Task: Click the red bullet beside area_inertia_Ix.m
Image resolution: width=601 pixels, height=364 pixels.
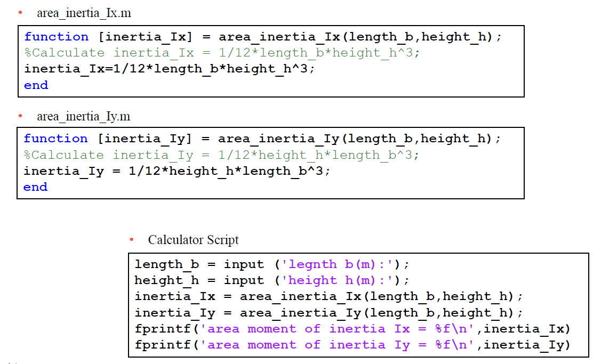Action: coord(20,11)
